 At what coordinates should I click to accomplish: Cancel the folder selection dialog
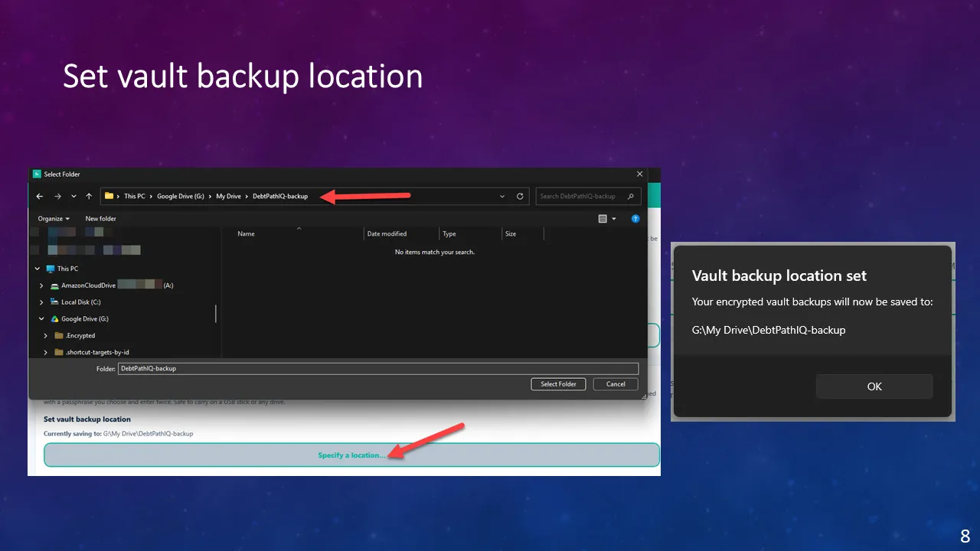[616, 384]
